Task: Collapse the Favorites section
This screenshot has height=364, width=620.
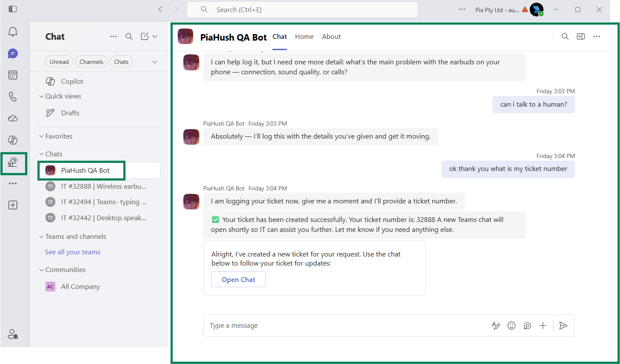Action: [x=56, y=136]
